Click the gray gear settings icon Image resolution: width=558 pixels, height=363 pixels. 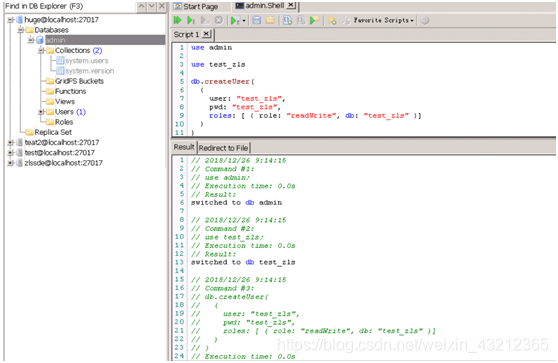pyautogui.click(x=425, y=20)
